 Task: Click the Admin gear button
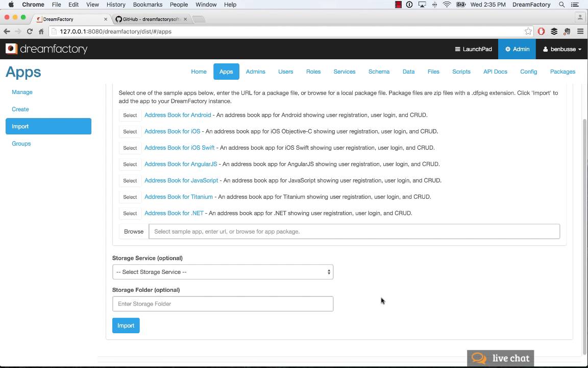click(517, 49)
